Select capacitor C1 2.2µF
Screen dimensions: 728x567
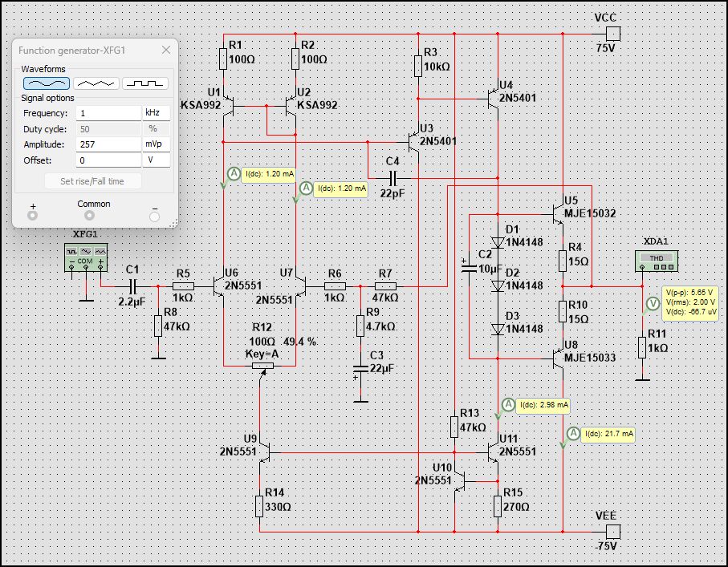click(132, 286)
